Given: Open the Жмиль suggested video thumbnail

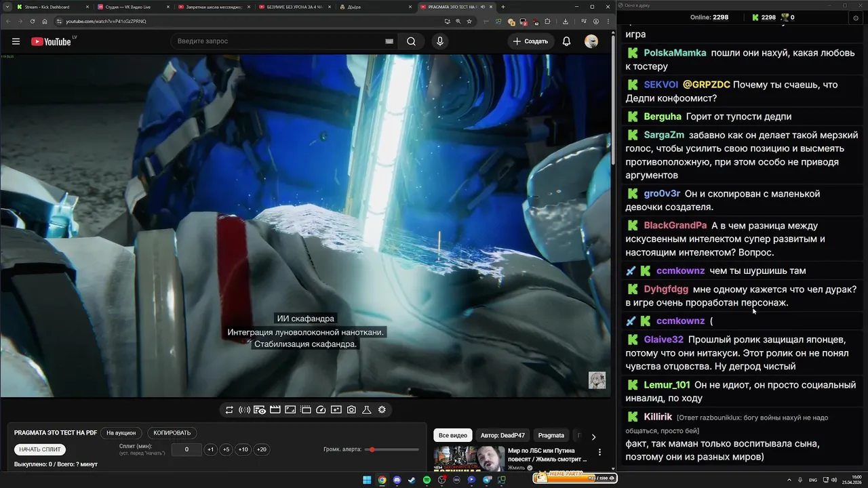Looking at the screenshot, I should pos(468,458).
